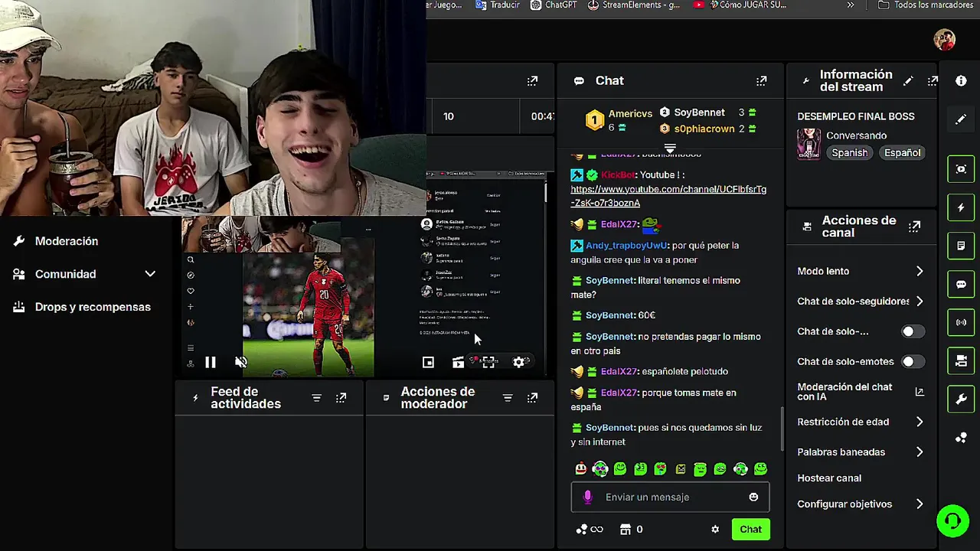Enable Chat de solo-... switch

click(x=913, y=331)
